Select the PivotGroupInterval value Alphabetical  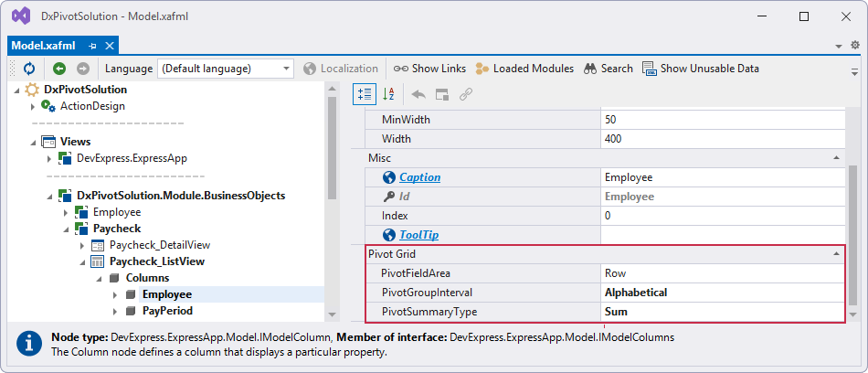(723, 293)
